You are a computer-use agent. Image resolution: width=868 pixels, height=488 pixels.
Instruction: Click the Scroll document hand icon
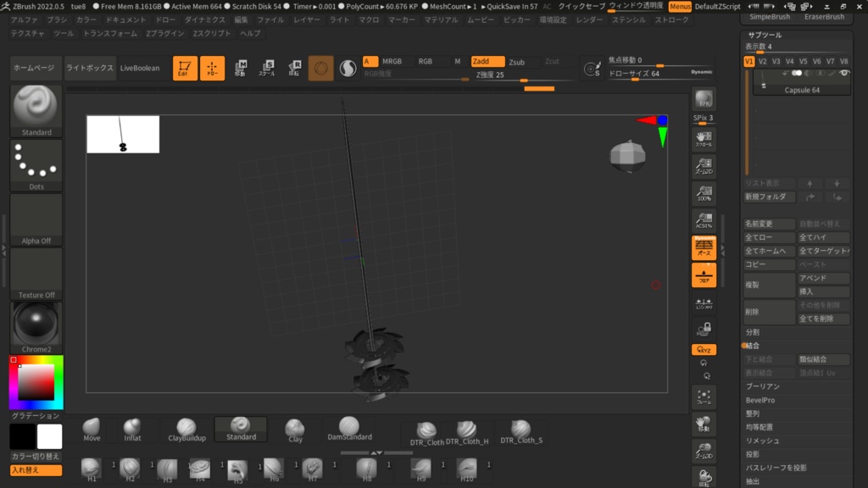[x=704, y=139]
